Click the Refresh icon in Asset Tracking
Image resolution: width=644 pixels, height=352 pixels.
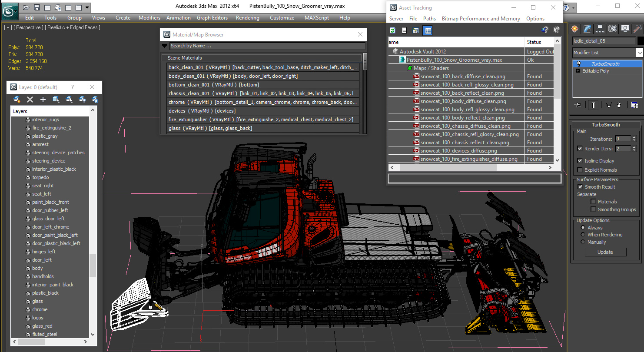(393, 30)
